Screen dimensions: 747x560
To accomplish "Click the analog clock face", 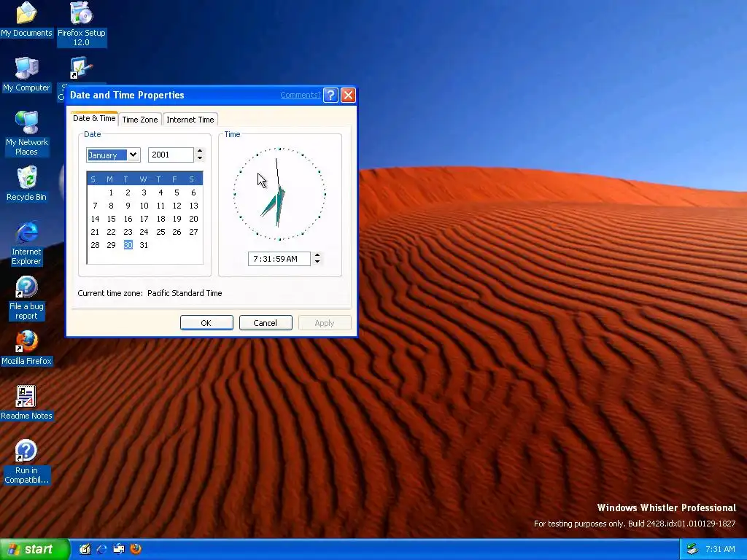I will [x=279, y=194].
